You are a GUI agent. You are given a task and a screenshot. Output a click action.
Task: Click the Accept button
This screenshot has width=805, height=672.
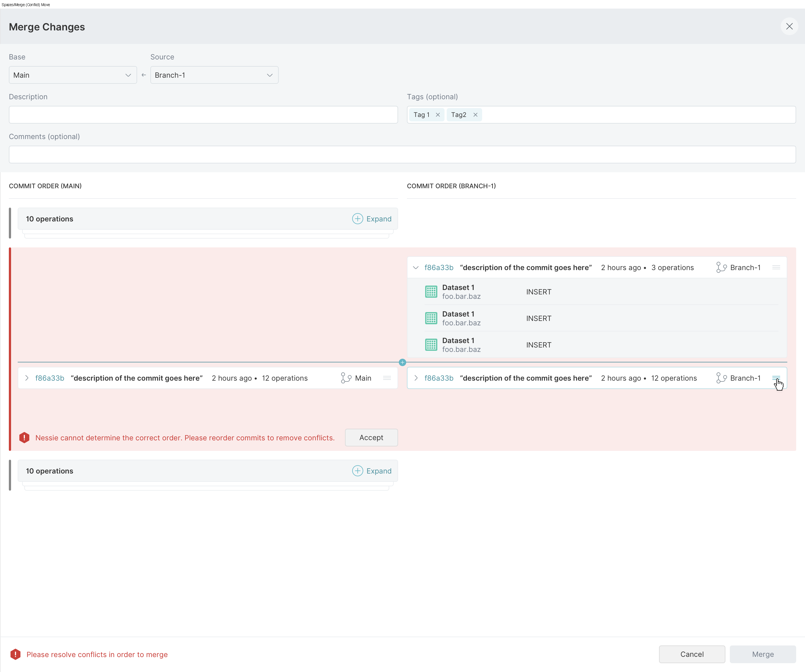pos(371,437)
